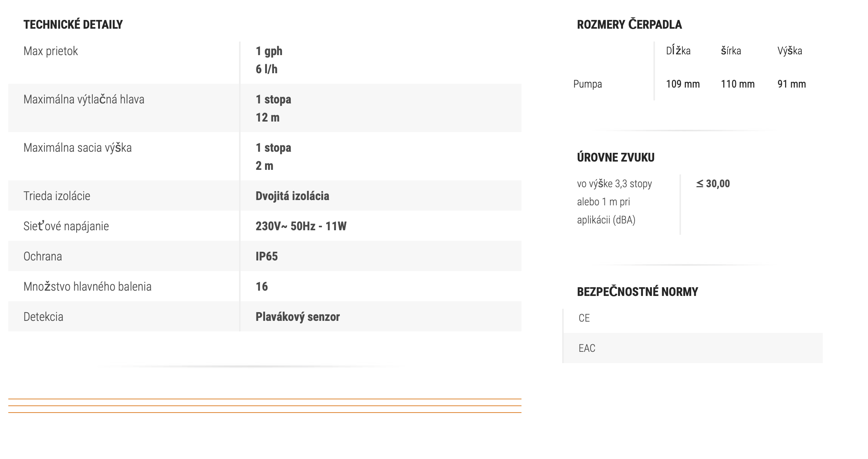Click the Pumpa row label
The height and width of the screenshot is (459, 868).
click(x=587, y=84)
